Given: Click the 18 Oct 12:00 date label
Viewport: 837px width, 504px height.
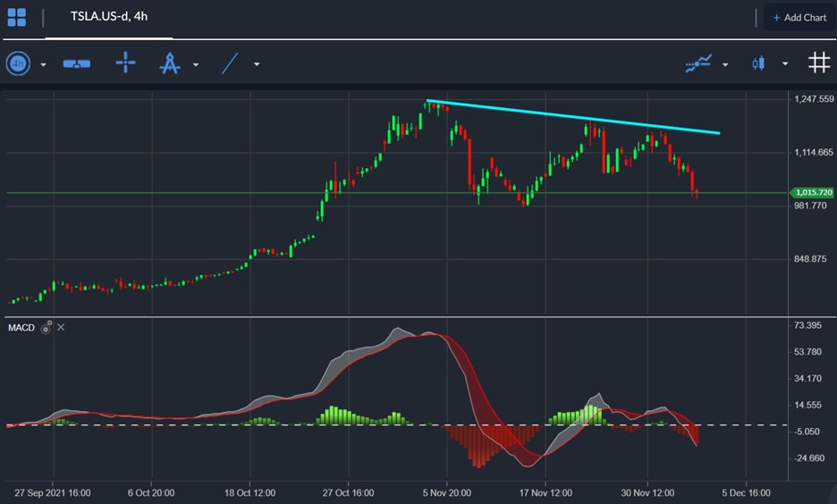Looking at the screenshot, I should pos(249,492).
